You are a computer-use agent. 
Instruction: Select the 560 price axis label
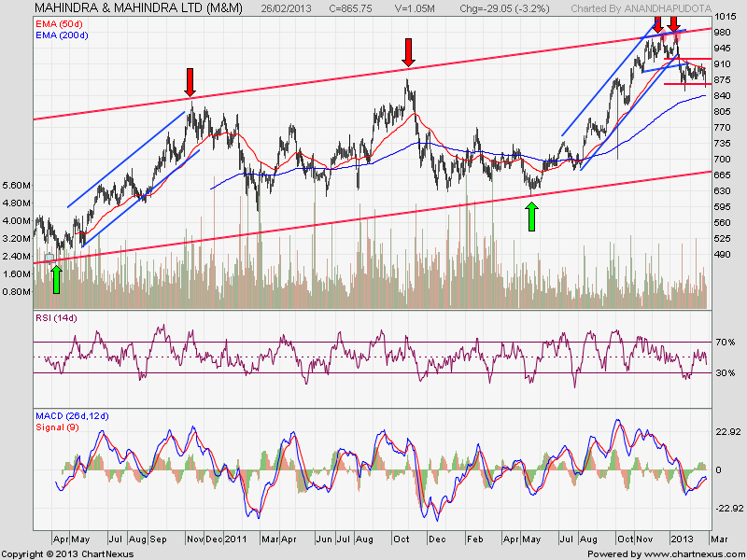(x=723, y=222)
